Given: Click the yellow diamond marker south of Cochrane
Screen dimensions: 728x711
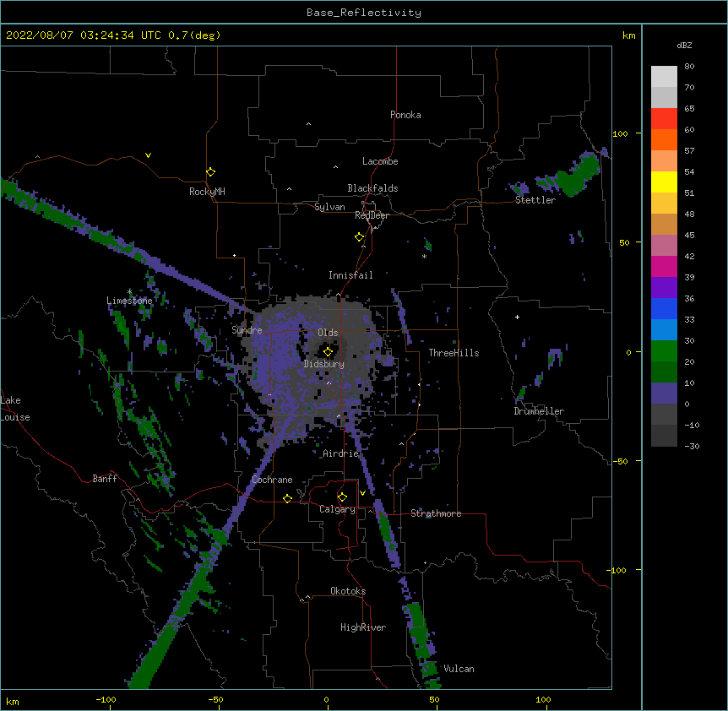Looking at the screenshot, I should (287, 498).
